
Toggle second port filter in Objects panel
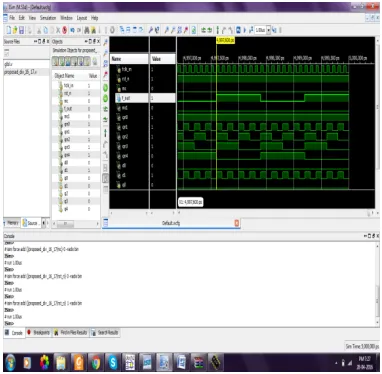(62, 61)
